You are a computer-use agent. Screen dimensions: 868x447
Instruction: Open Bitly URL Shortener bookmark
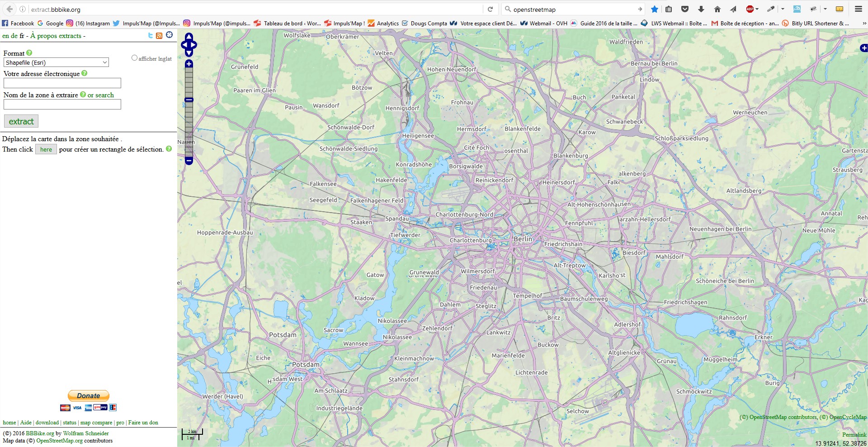click(x=816, y=23)
